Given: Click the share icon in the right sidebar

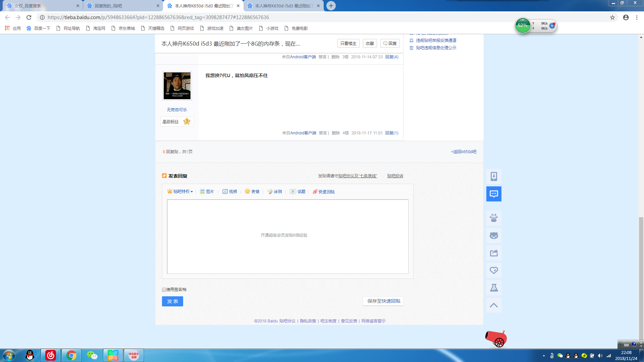Looking at the screenshot, I should tap(494, 253).
